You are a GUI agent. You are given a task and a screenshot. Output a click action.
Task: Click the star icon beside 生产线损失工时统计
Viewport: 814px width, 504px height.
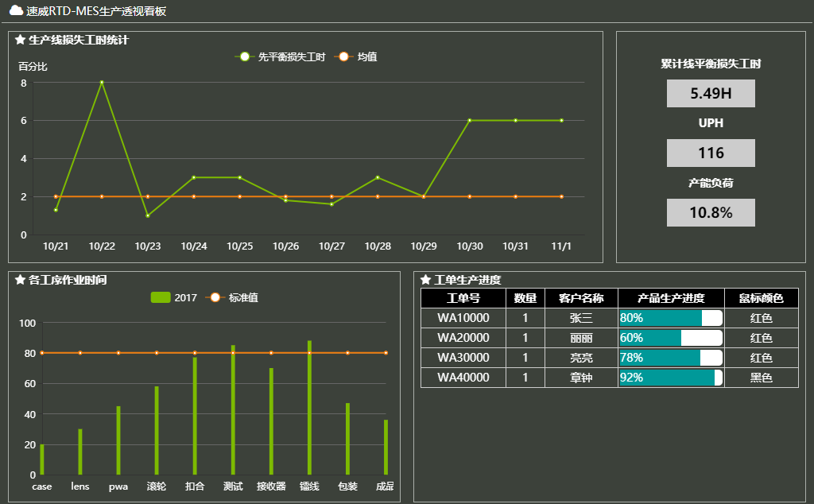coord(20,40)
